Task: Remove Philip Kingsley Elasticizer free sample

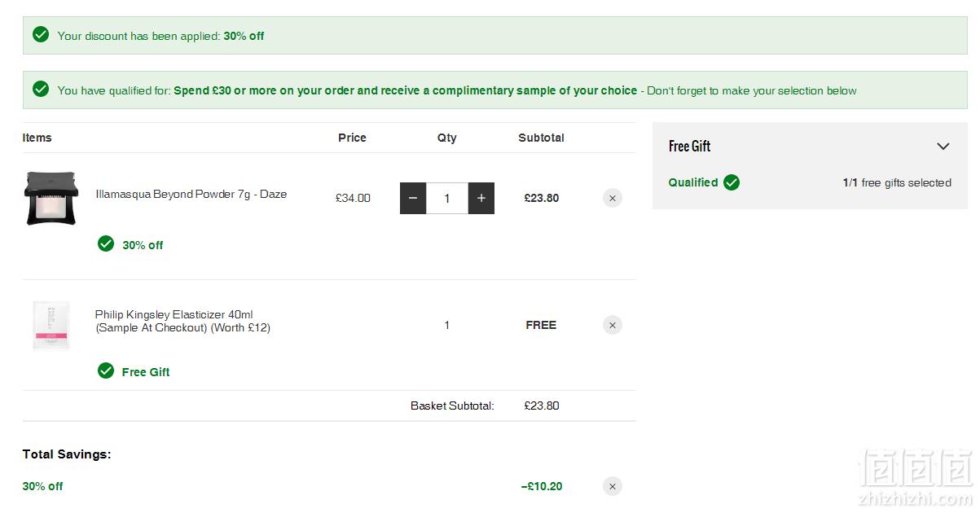Action: point(613,325)
